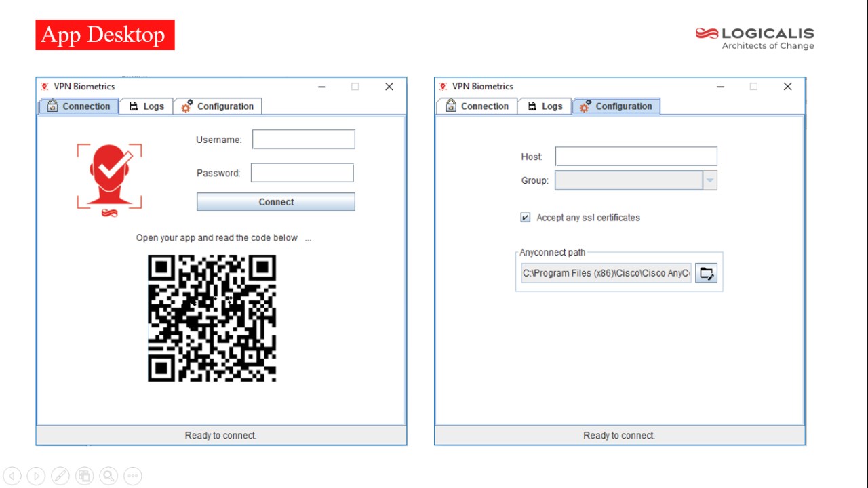Select the slideshow pen tool icon
Screen dimensions: 868x488
60,476
